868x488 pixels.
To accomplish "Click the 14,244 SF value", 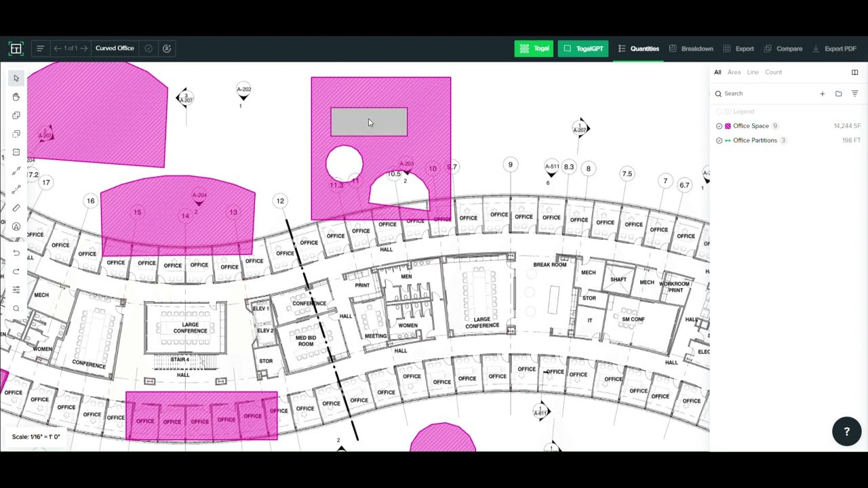I will point(847,126).
